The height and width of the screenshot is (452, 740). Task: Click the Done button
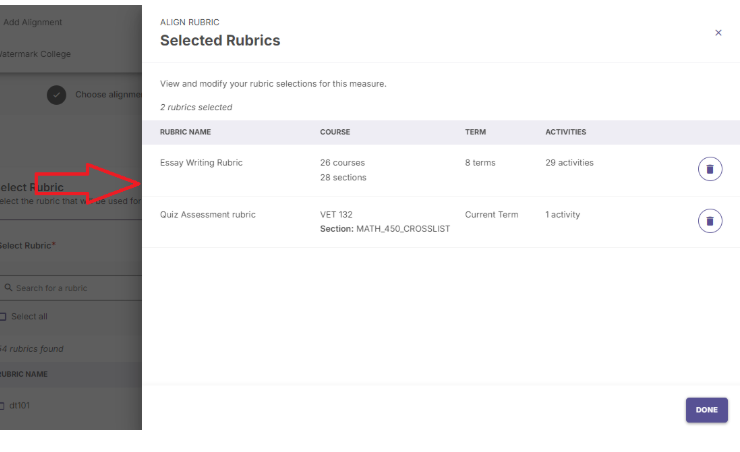click(x=706, y=410)
